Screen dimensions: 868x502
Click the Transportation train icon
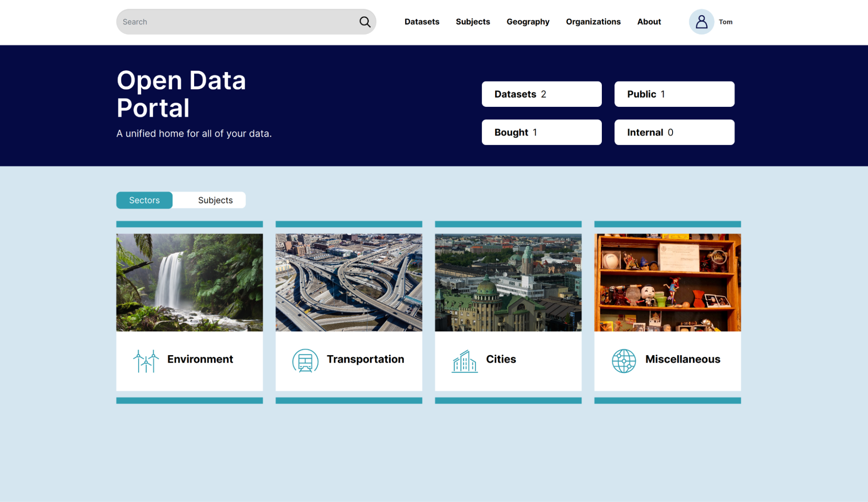pos(305,361)
